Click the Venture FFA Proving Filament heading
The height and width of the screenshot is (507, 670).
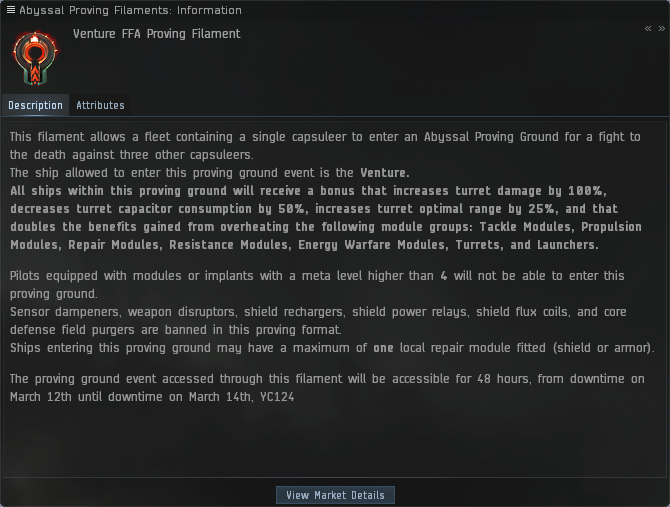pyautogui.click(x=156, y=34)
